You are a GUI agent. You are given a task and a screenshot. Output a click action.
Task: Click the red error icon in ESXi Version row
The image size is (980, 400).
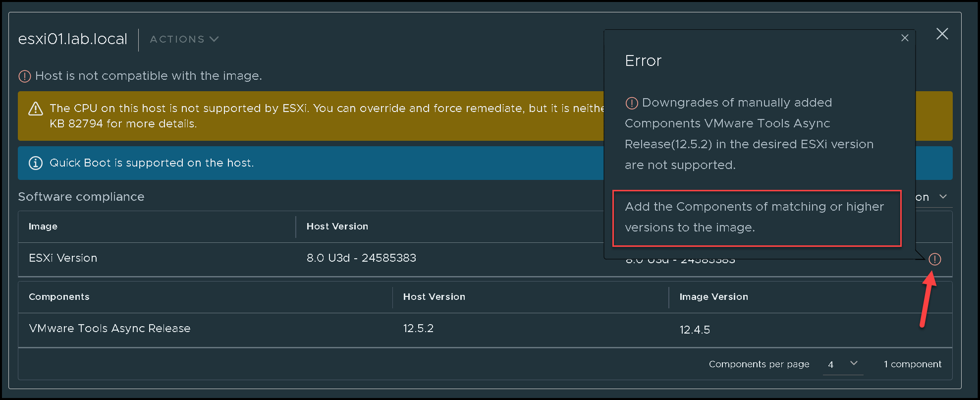934,259
